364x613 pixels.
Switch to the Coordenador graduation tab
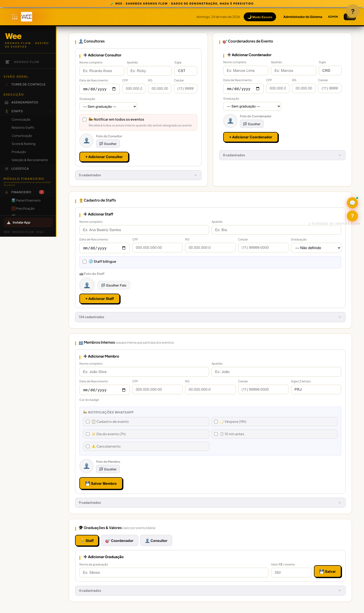(x=119, y=541)
